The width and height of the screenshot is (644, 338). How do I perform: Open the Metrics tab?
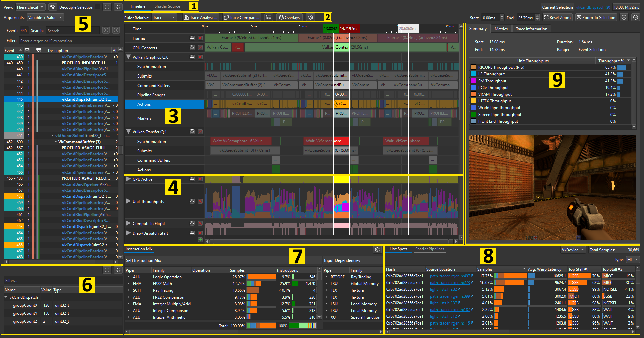click(501, 29)
